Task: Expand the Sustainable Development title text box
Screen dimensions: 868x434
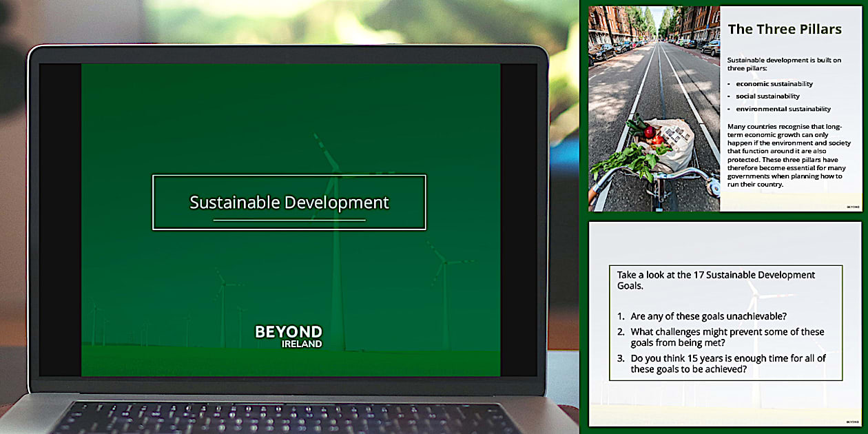Action: coord(289,202)
